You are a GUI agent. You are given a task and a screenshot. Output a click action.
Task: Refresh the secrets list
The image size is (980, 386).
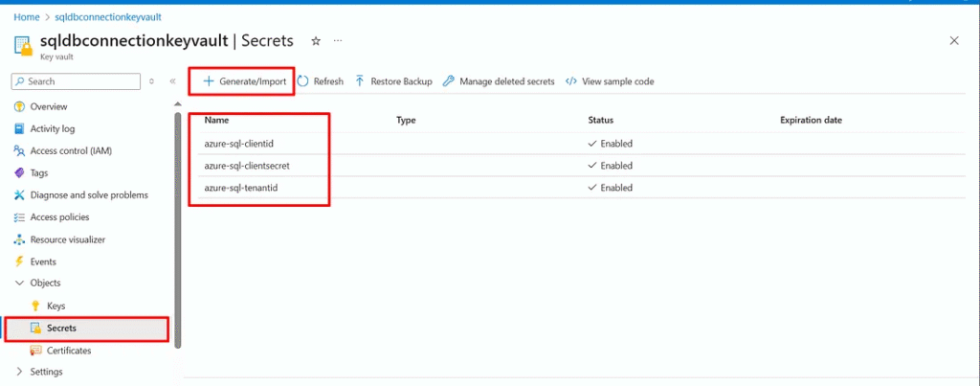coord(320,81)
